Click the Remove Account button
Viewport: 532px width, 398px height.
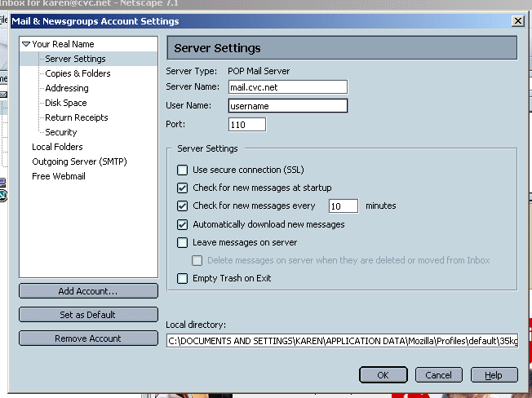point(88,338)
